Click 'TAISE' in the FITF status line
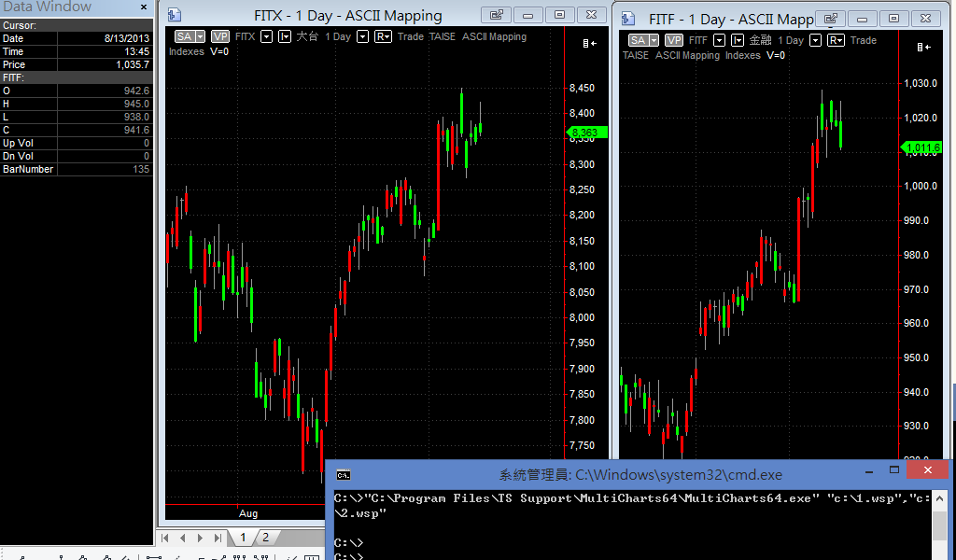Screen dimensions: 956x560 [635, 55]
